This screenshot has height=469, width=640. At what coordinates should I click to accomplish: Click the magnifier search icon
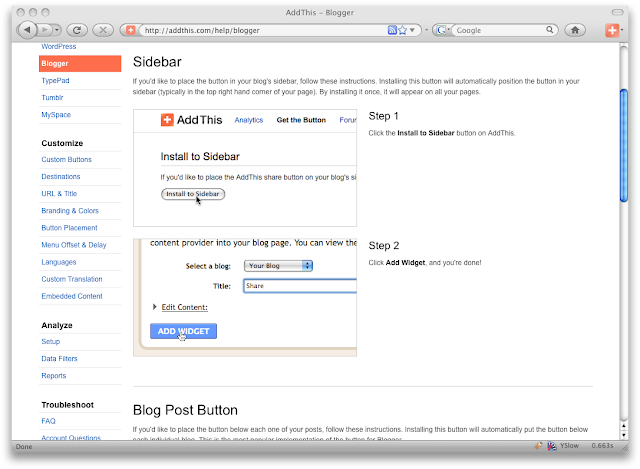550,29
